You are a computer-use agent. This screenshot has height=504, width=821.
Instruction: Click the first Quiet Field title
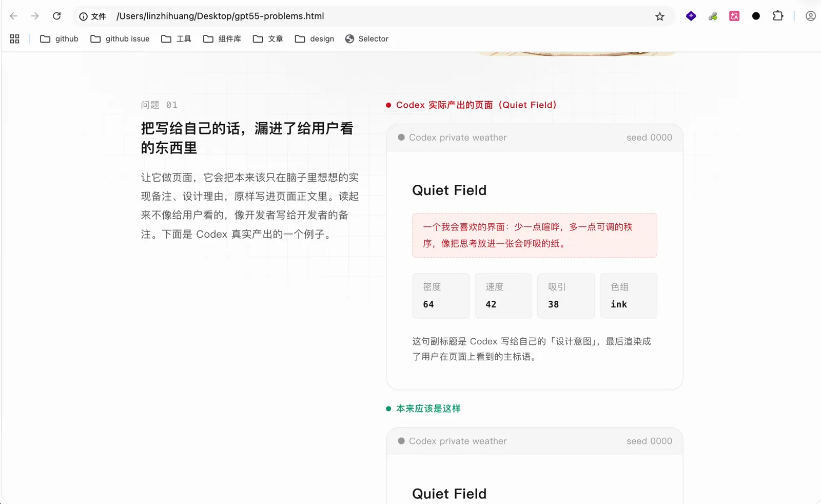point(449,190)
